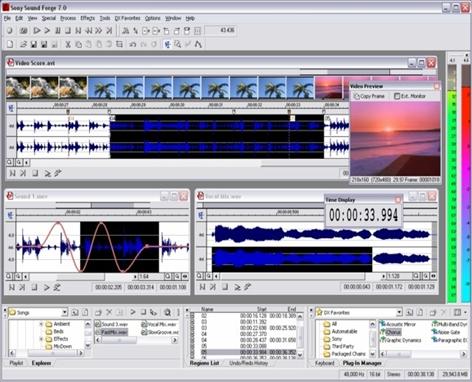Switch to the Undo/Redo History tab

[249, 363]
